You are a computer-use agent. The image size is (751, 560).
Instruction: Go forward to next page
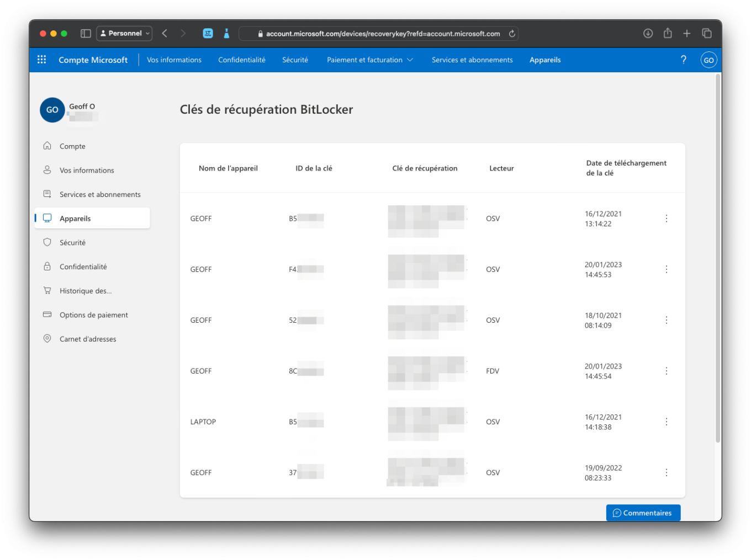coord(183,34)
